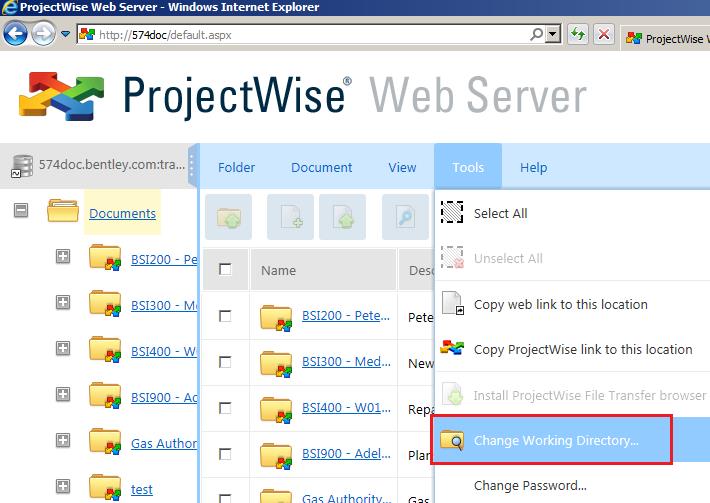Click the BSI300 project folder icon in tree
This screenshot has height=503, width=710.
click(105, 303)
